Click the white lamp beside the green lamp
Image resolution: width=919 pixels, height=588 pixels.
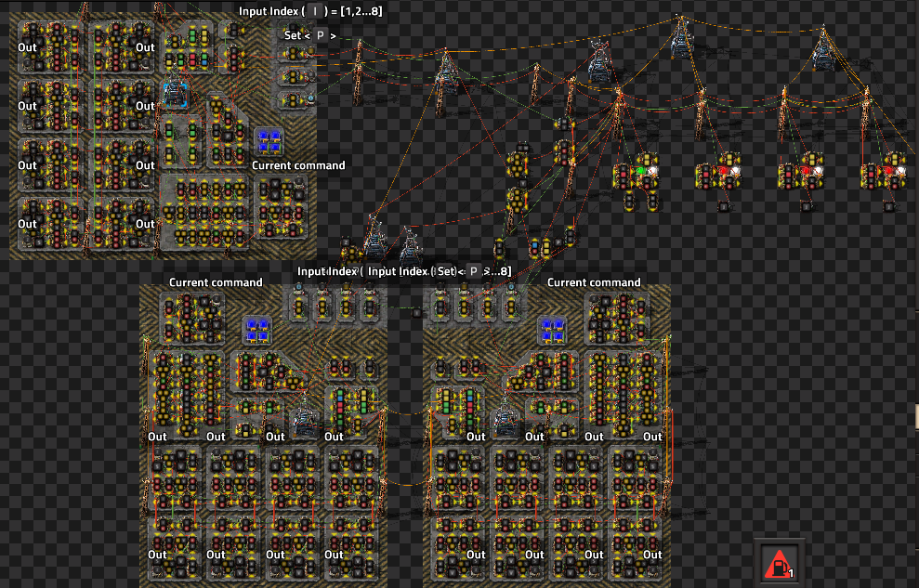pos(652,171)
